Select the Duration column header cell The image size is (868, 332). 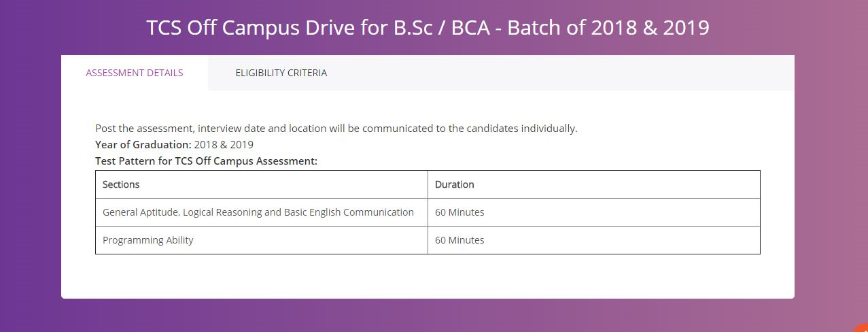(594, 184)
